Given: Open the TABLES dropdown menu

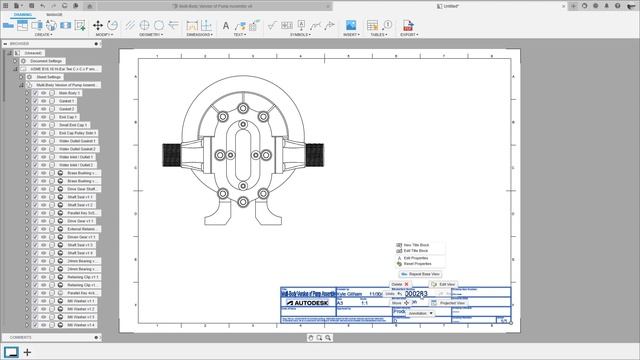Looking at the screenshot, I should 379,35.
